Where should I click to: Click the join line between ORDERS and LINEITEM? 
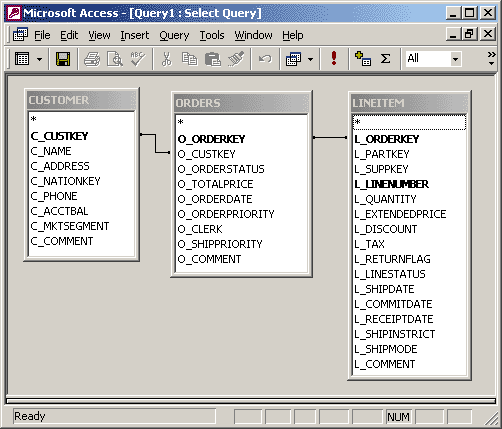tap(330, 137)
